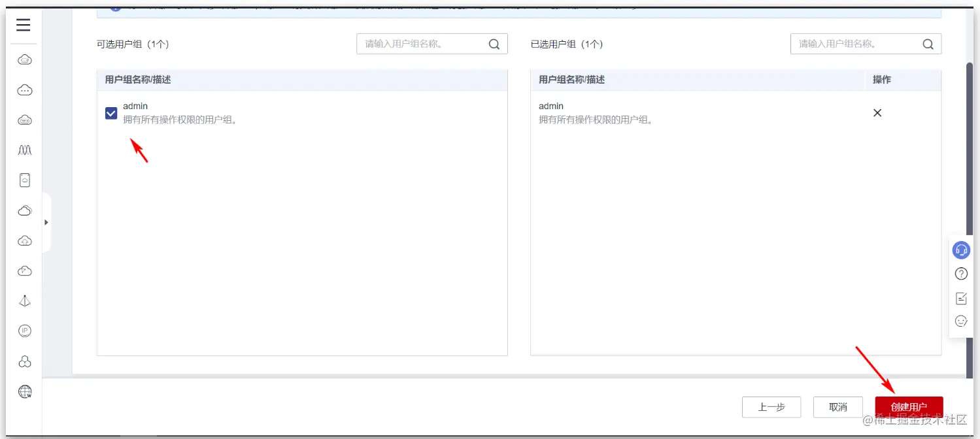Click the 上一步 button

(771, 406)
